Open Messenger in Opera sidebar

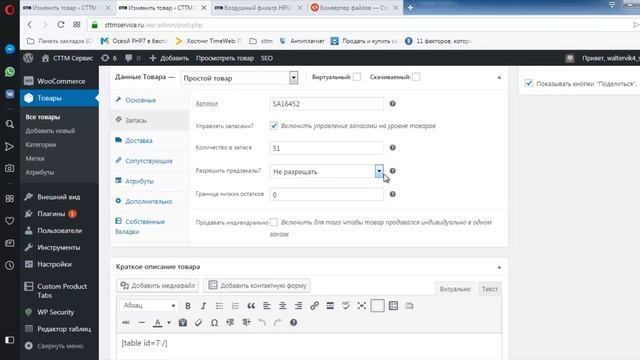[x=9, y=49]
